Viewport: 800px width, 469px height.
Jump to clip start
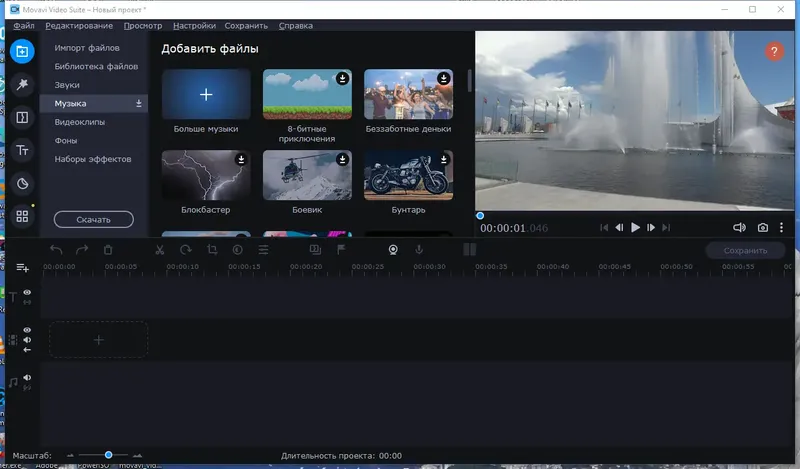604,228
